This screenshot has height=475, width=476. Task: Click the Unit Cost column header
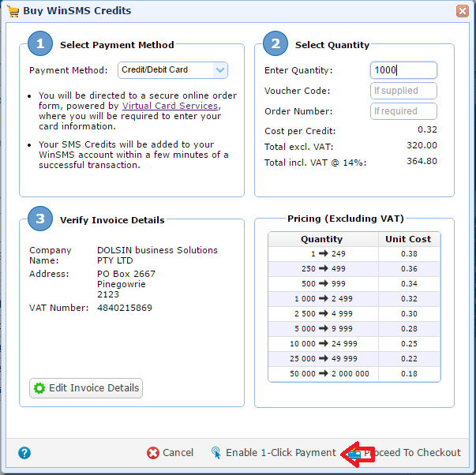click(409, 239)
